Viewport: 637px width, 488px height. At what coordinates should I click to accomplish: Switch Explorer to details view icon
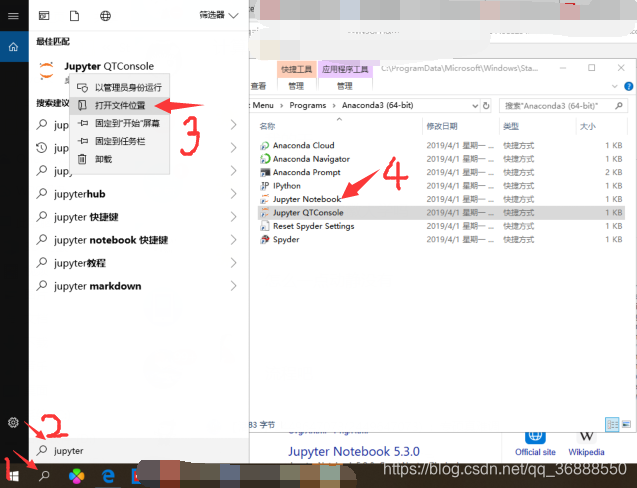point(612,424)
